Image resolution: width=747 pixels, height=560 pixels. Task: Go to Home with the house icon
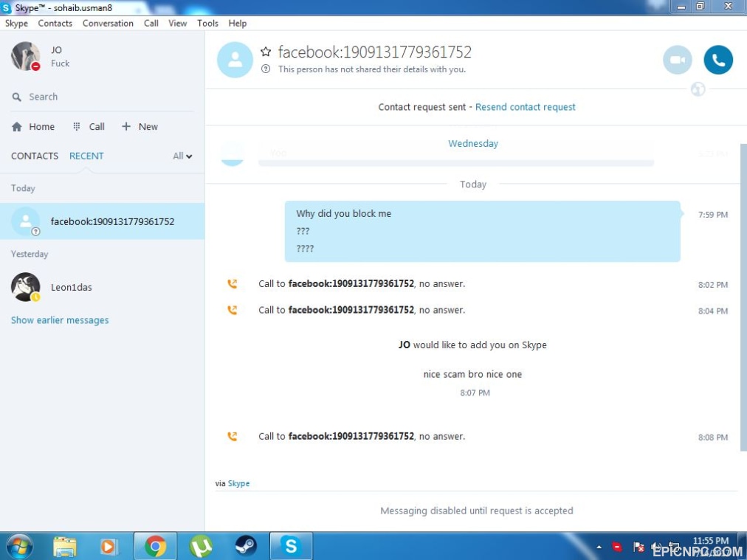(17, 127)
